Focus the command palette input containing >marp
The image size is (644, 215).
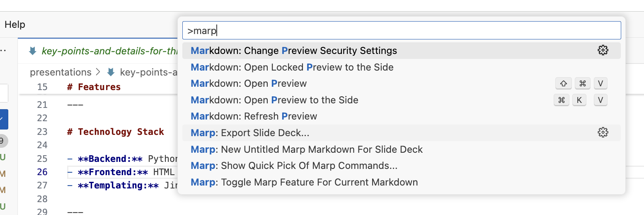point(401,31)
